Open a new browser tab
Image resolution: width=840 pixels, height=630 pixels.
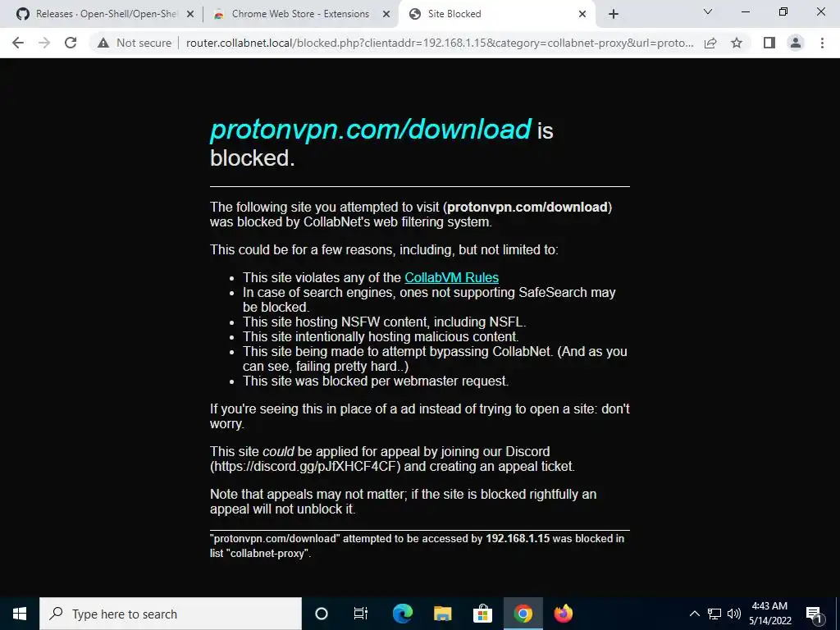coord(614,14)
